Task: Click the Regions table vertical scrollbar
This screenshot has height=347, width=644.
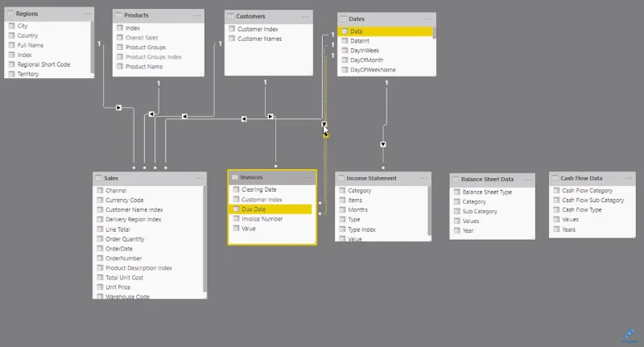Action: 92,48
